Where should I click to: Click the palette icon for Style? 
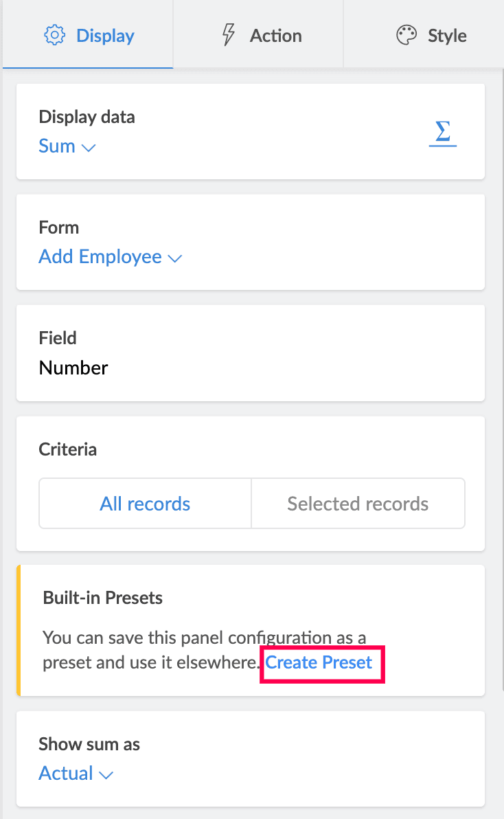click(406, 35)
